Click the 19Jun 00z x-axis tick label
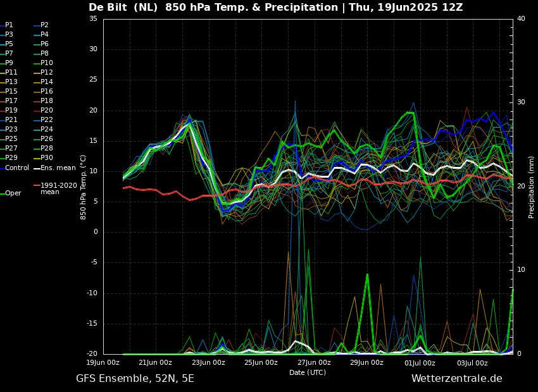 coord(103,362)
